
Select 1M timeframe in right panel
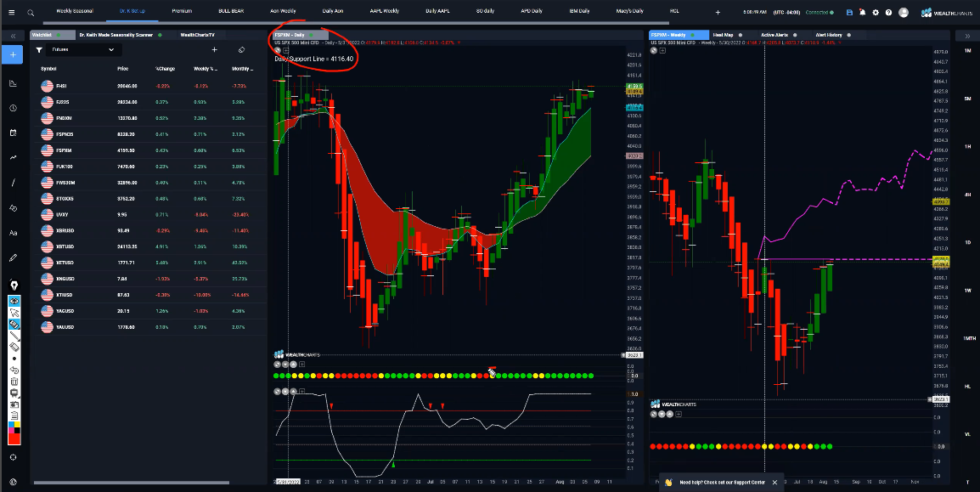pos(967,51)
